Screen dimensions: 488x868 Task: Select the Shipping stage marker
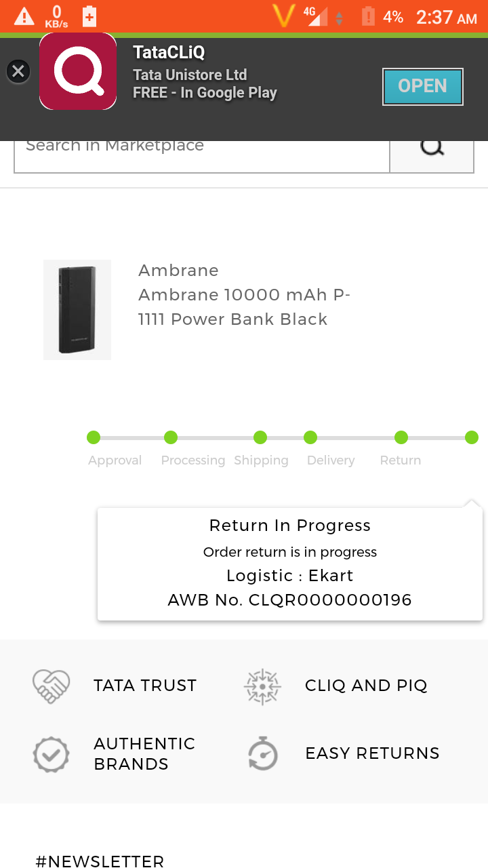(260, 437)
